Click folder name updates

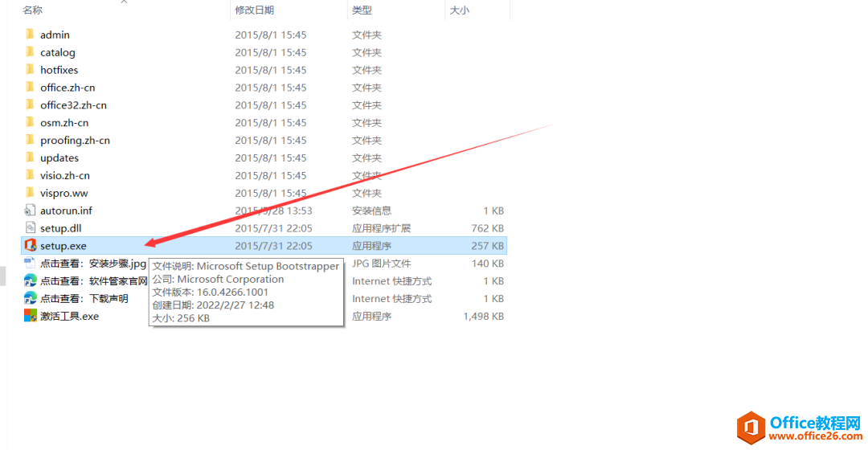[59, 157]
